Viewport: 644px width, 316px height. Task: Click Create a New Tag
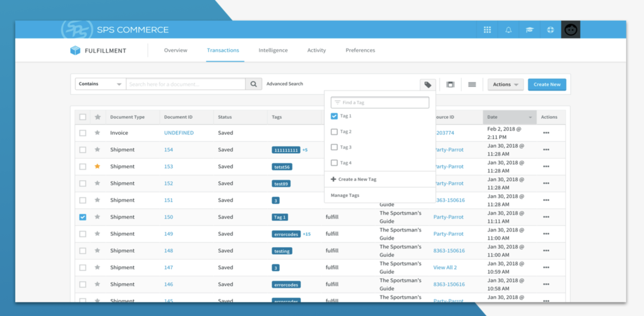pos(354,179)
